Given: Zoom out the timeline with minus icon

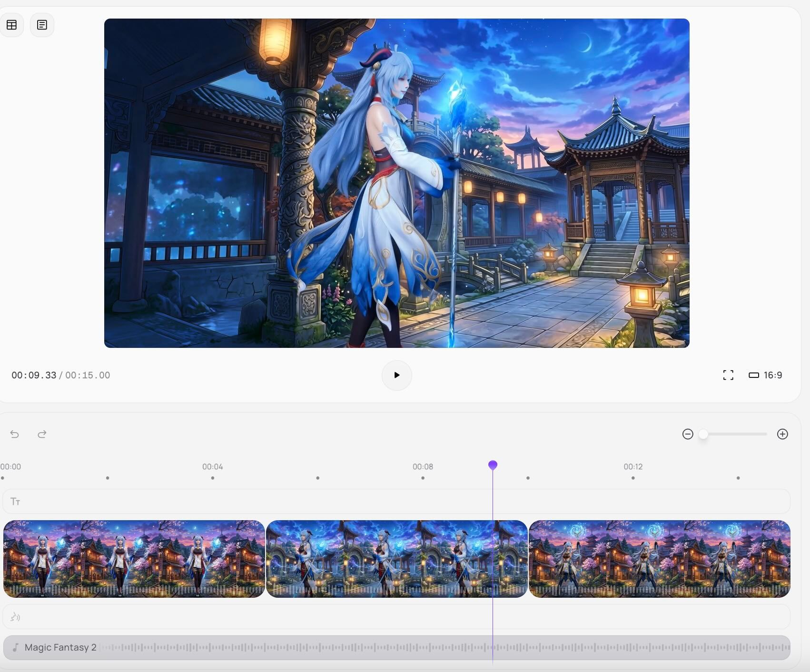Looking at the screenshot, I should click(x=687, y=434).
